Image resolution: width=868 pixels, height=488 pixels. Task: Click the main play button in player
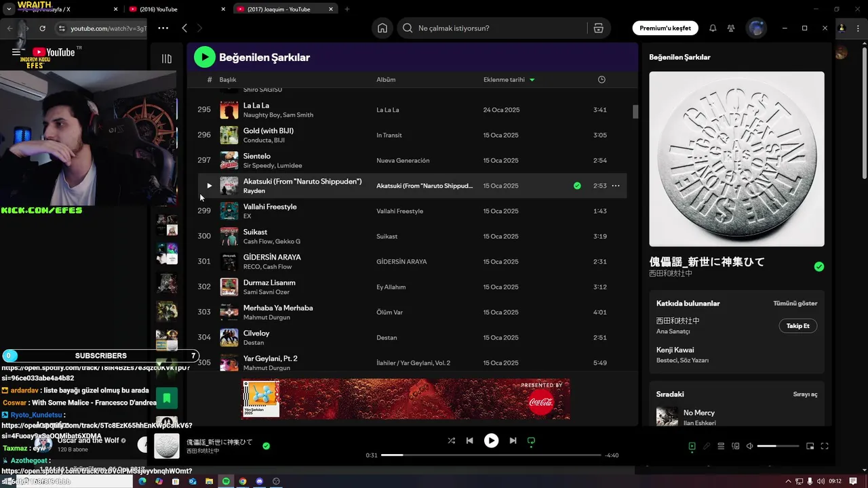click(491, 441)
